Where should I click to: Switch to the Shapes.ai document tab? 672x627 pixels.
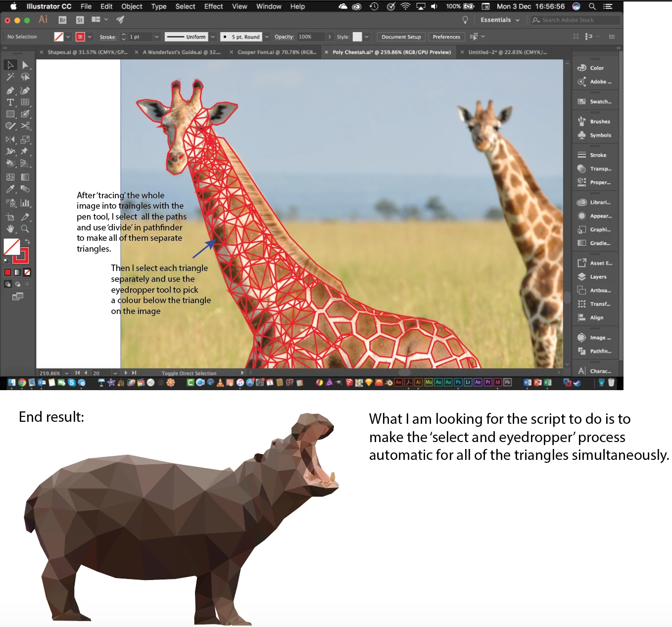[84, 52]
